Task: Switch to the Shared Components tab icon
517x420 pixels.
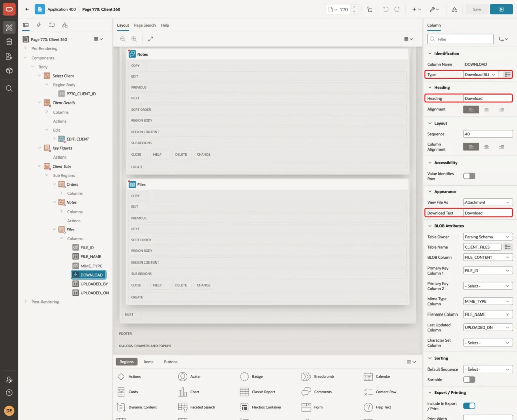Action: pos(65,25)
